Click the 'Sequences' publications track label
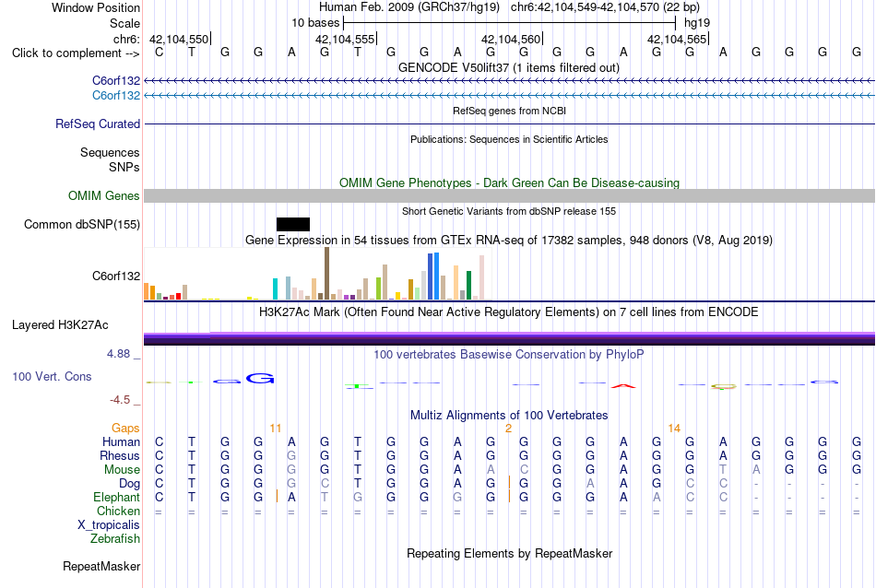Screen dimensions: 876x588 [x=110, y=152]
